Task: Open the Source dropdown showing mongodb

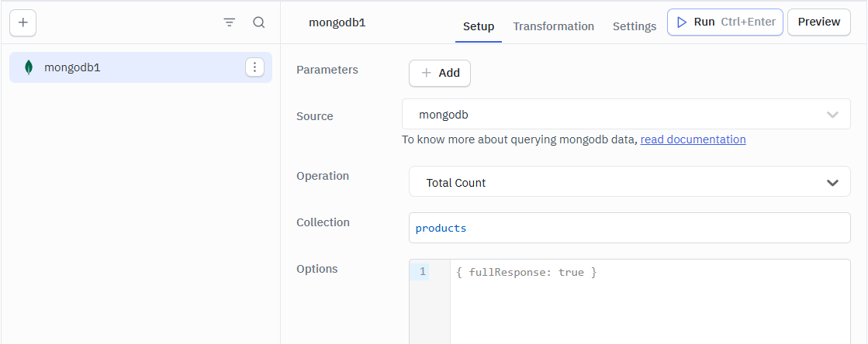Action: [x=613, y=115]
